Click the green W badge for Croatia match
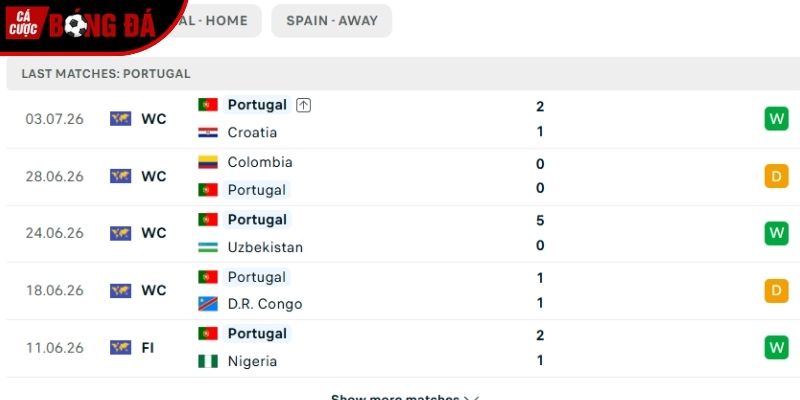Screen dimensions: 800x400 click(x=776, y=119)
